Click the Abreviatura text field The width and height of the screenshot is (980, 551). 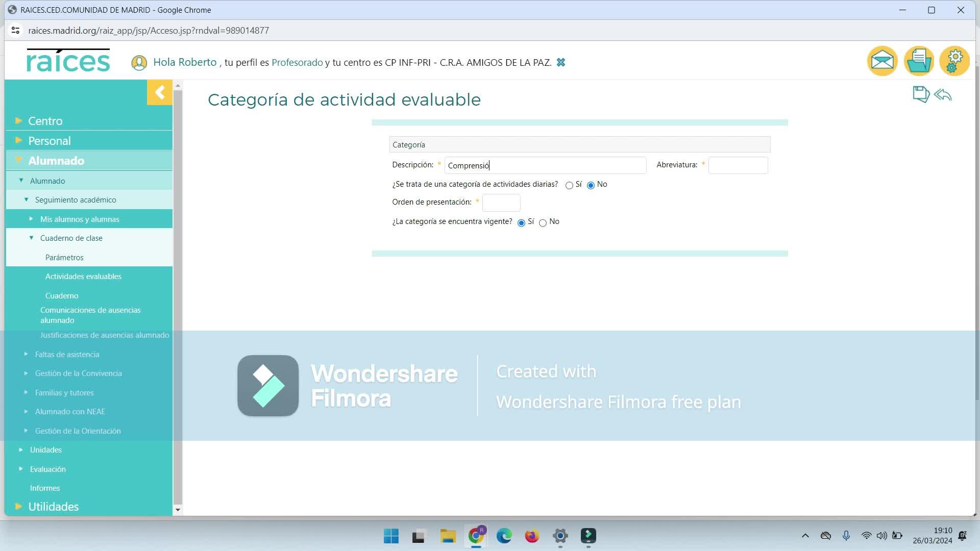738,165
